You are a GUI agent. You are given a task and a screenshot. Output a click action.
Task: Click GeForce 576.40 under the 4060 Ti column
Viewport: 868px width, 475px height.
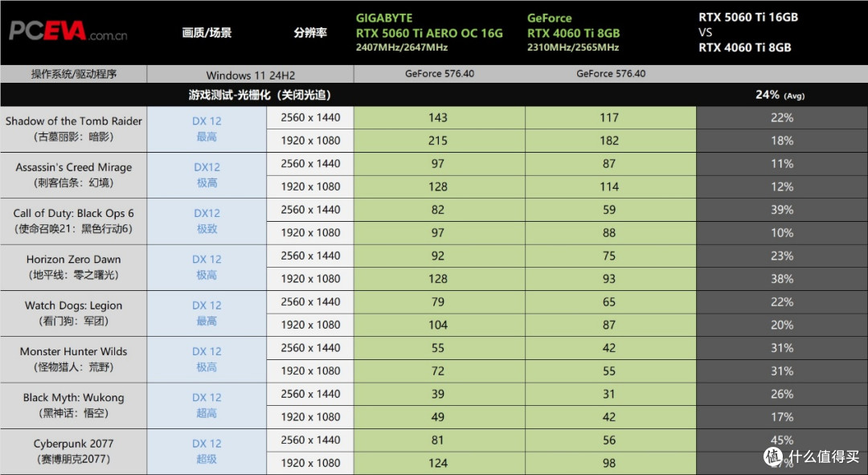tap(611, 74)
